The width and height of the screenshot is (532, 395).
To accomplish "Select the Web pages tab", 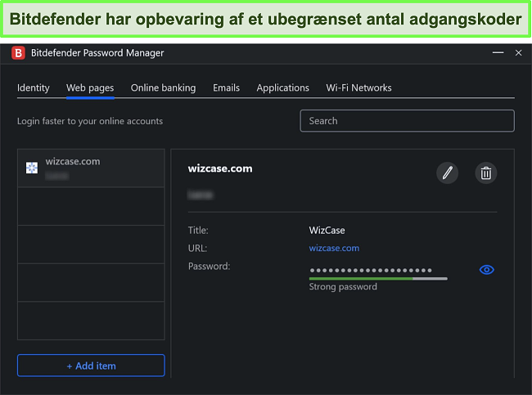I will 90,88.
